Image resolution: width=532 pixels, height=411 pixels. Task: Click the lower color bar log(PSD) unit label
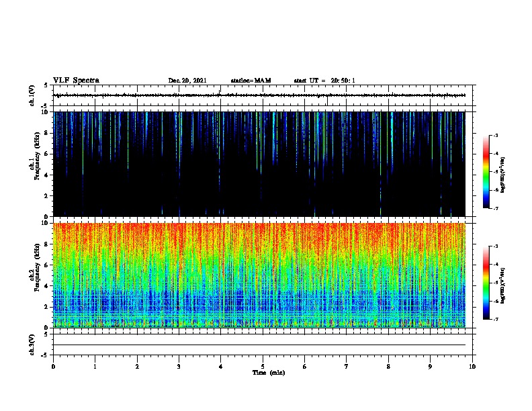[x=502, y=285]
